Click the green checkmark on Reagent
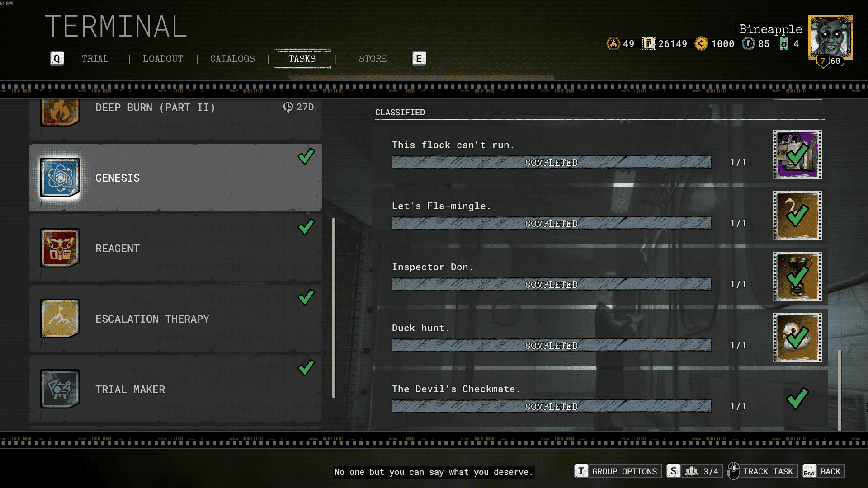868x488 pixels. point(306,227)
